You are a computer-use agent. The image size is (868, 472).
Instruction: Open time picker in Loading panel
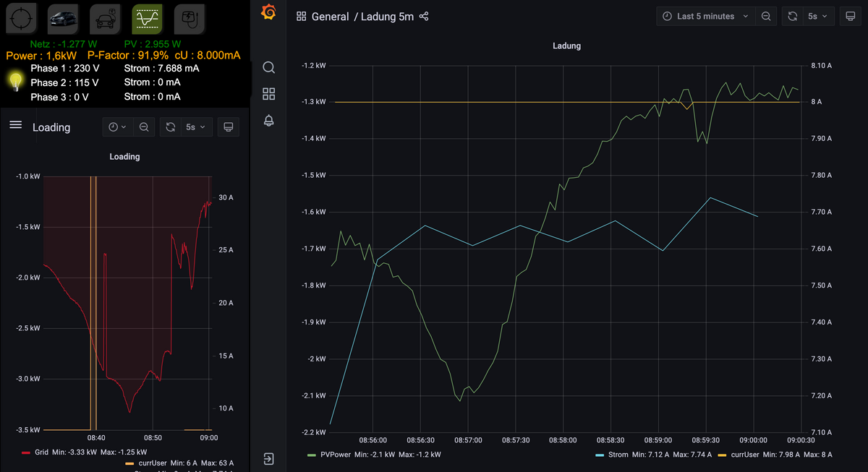[x=116, y=127]
